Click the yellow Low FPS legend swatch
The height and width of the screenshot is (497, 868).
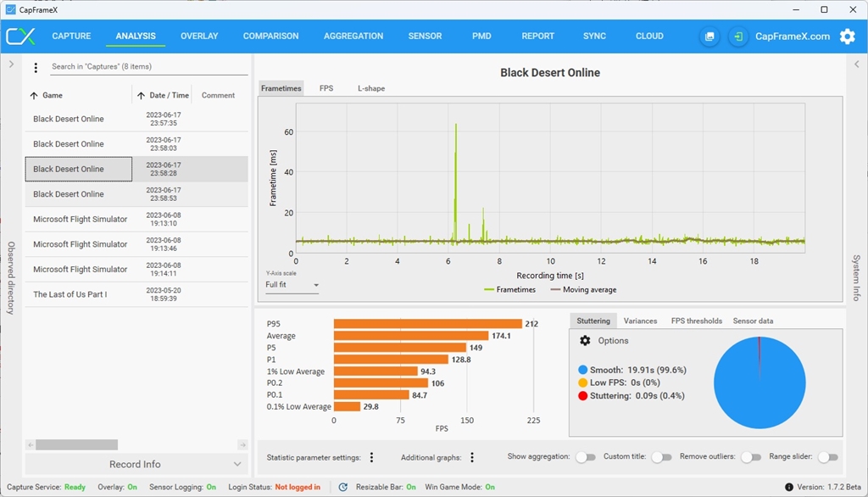(582, 383)
